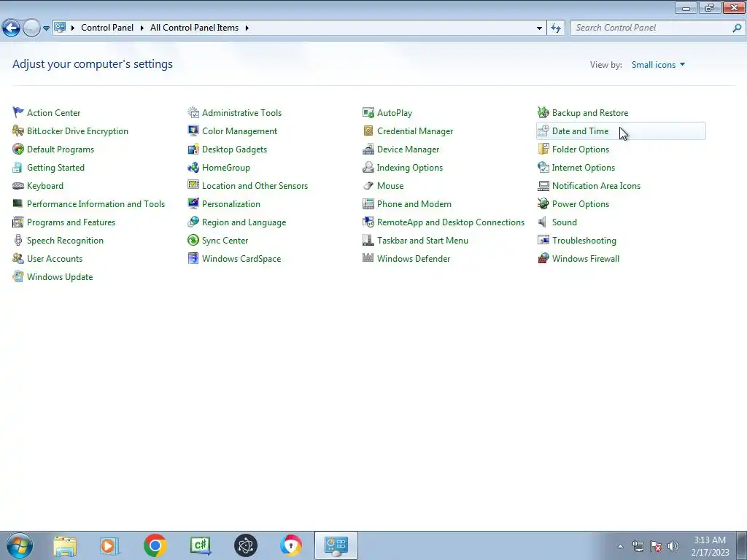This screenshot has width=747, height=560.
Task: Open the Windows Start button
Action: (x=20, y=545)
